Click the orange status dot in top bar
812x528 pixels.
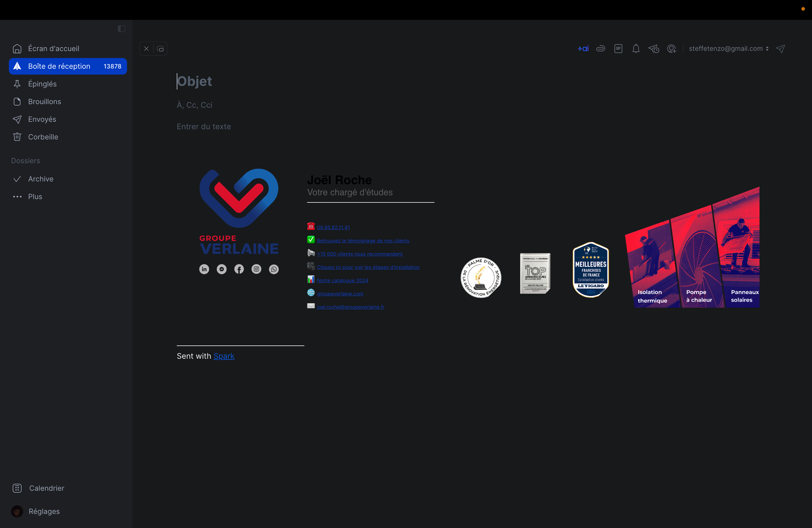(803, 9)
